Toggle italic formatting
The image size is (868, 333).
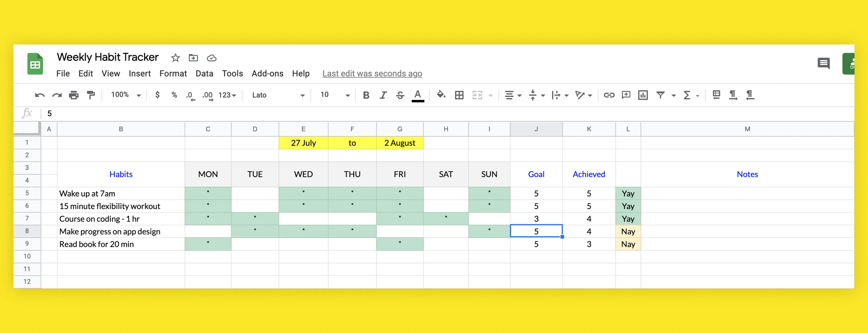[x=383, y=95]
